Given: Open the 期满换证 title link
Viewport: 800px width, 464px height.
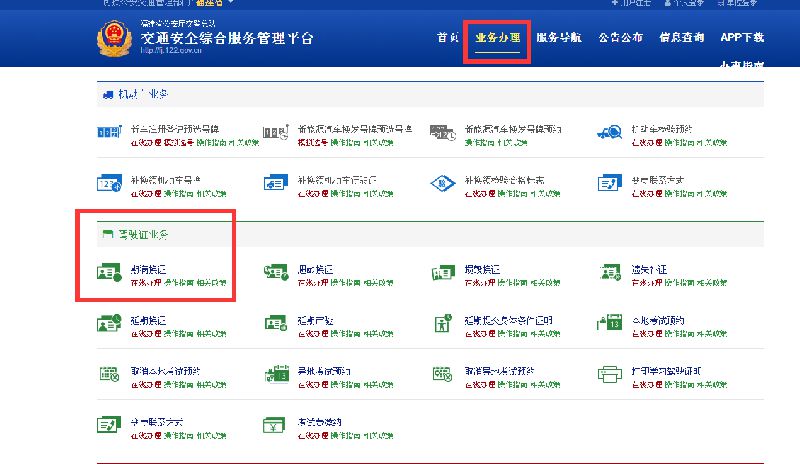Looking at the screenshot, I should [148, 270].
